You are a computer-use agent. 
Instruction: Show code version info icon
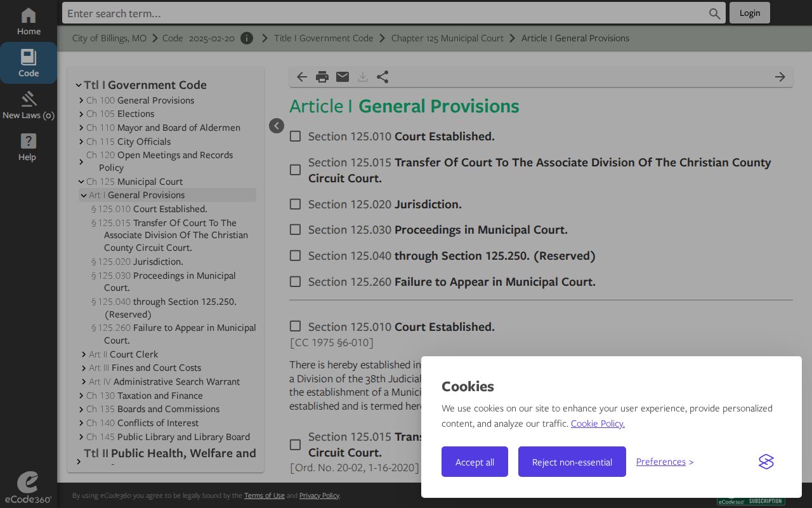click(x=247, y=38)
